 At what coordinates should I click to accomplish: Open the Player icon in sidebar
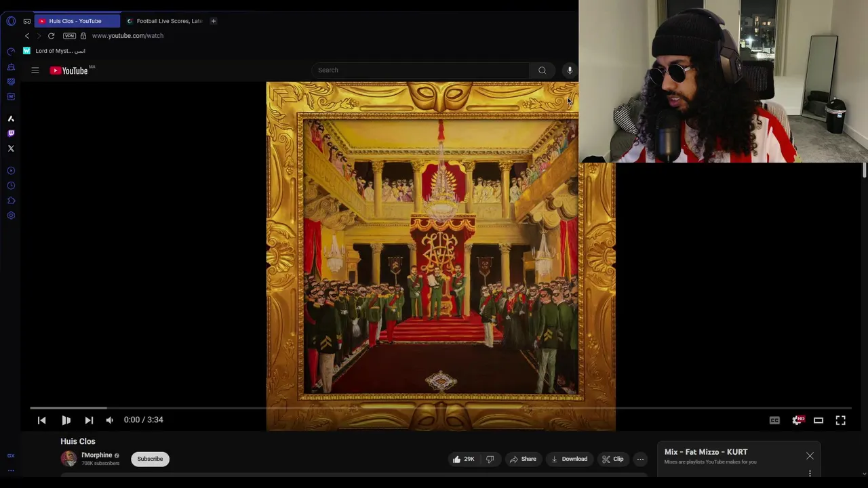tap(11, 171)
